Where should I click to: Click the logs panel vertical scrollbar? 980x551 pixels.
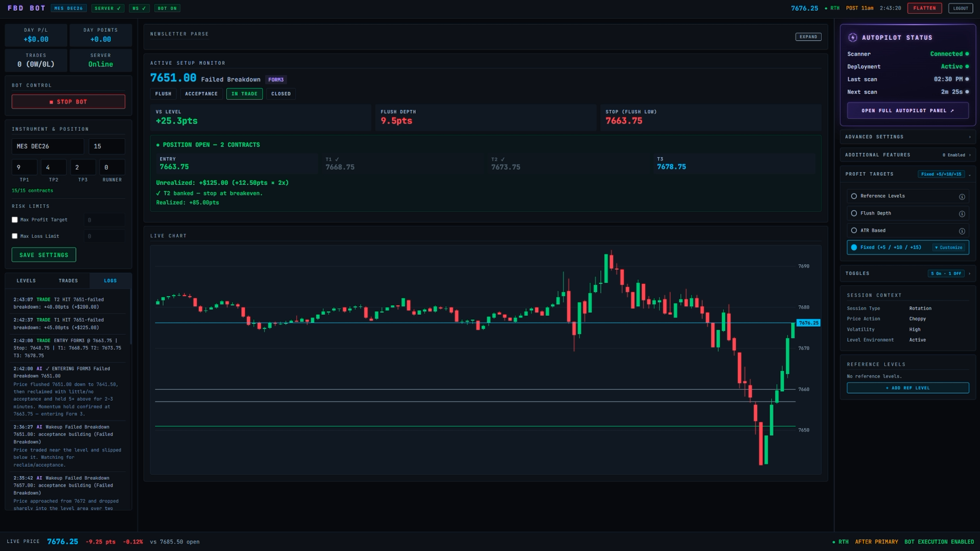click(x=131, y=317)
